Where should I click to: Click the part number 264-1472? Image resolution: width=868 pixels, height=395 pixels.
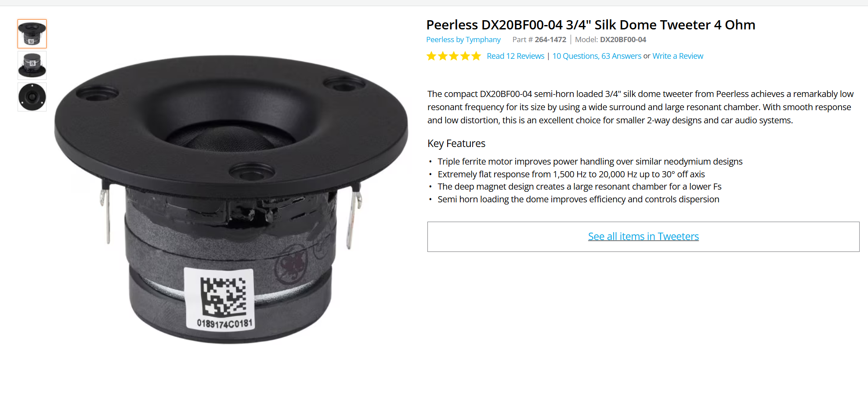[550, 39]
